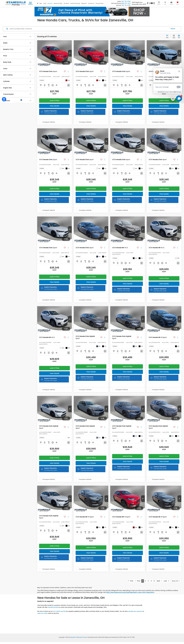The width and height of the screenshot is (184, 644).
Task: Open the Service & Parts menu
Action: pos(58,4)
